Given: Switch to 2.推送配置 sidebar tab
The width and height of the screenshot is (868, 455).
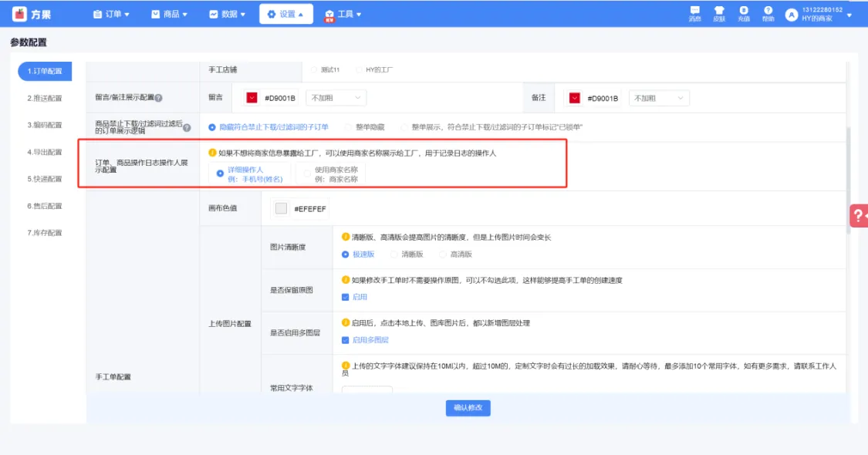Looking at the screenshot, I should coord(45,98).
